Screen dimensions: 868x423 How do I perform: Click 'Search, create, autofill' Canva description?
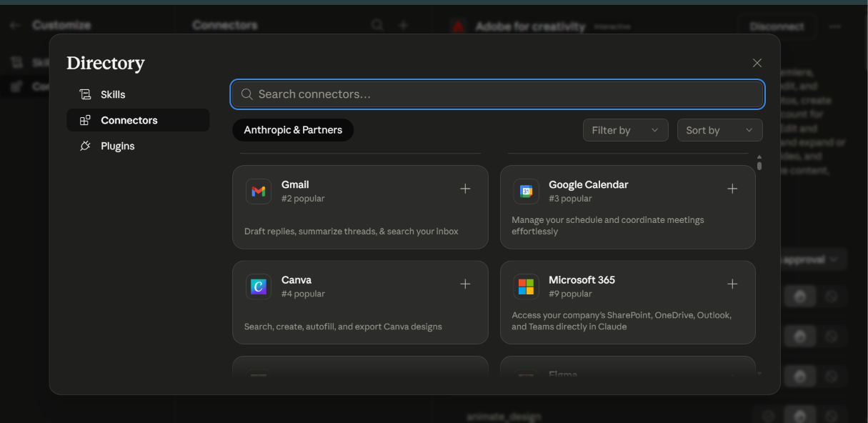[x=343, y=327]
